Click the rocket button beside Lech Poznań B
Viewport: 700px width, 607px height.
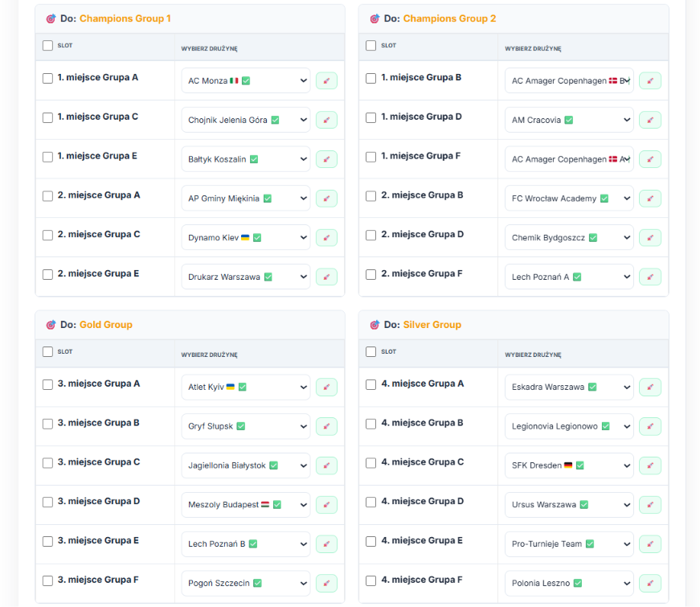[326, 544]
